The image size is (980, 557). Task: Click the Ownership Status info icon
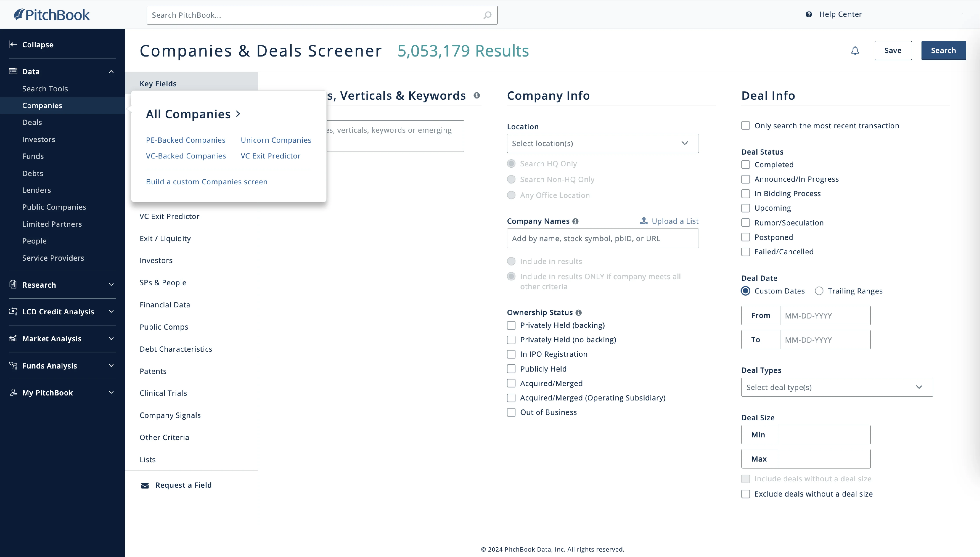pos(579,313)
